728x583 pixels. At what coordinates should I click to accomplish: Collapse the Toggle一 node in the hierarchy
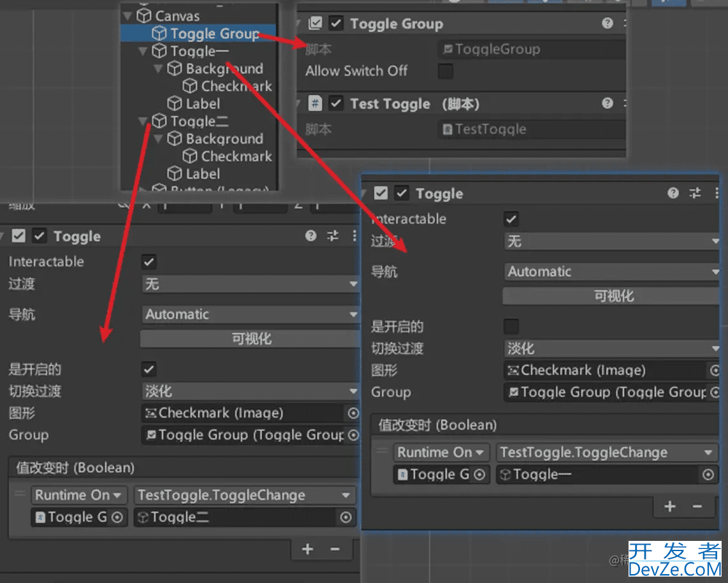[x=143, y=50]
